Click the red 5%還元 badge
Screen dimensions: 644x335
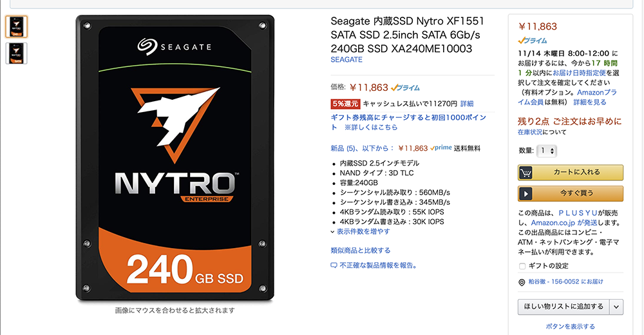[345, 104]
